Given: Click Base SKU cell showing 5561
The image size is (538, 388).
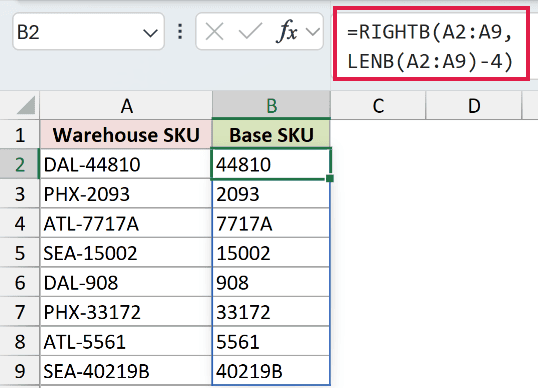Looking at the screenshot, I should pyautogui.click(x=271, y=342).
